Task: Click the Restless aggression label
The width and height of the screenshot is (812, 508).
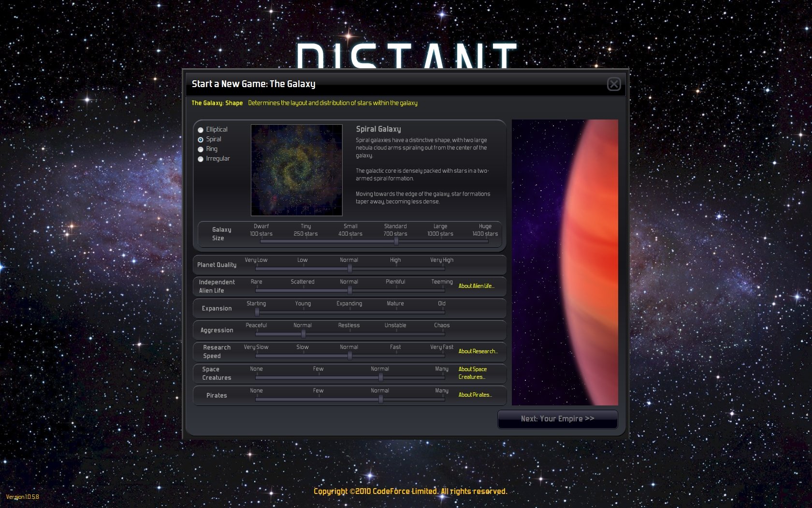Action: click(349, 326)
